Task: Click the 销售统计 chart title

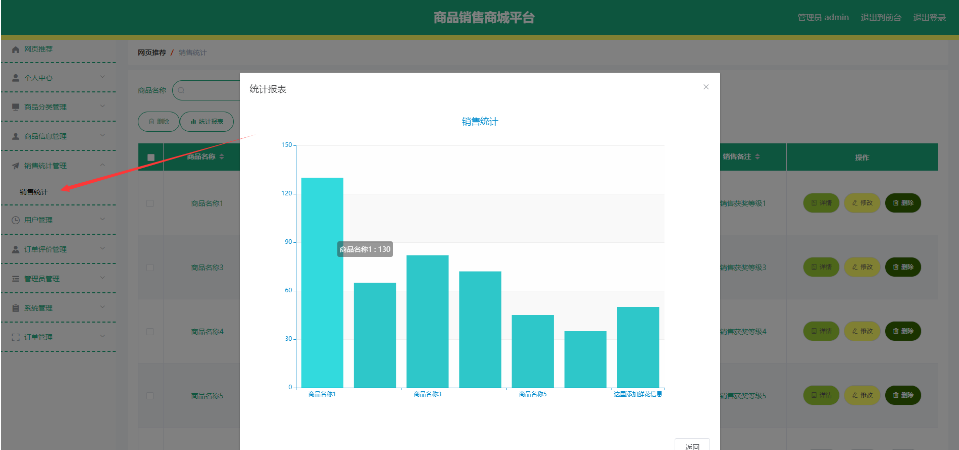Action: (480, 122)
